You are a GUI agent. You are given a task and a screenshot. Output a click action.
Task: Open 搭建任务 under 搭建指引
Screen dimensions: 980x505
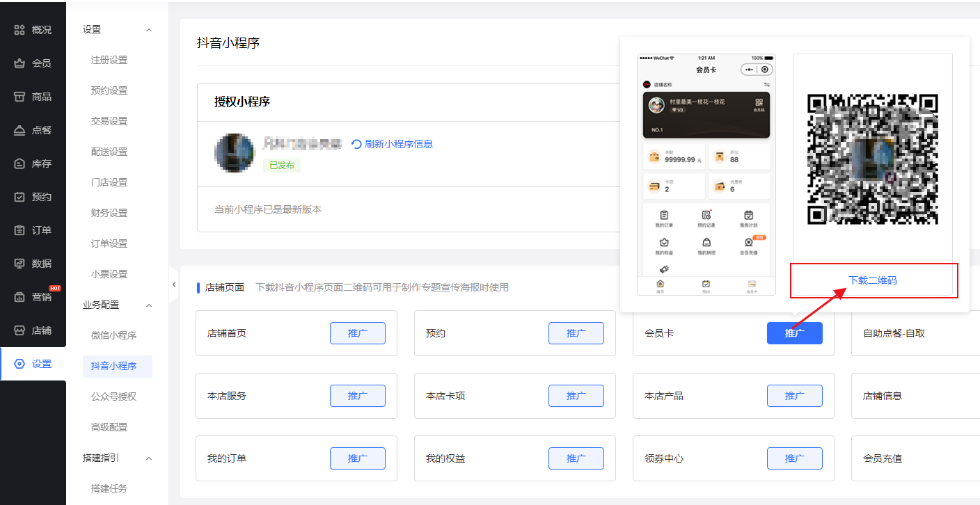click(x=109, y=488)
